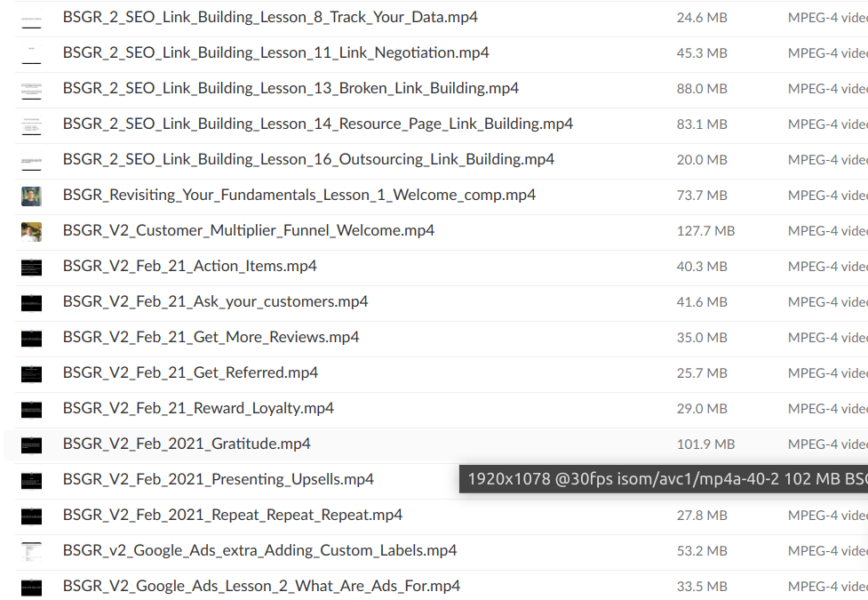Select thumbnail of Revisiting_Your_Fundamentals welcome video

click(x=31, y=196)
